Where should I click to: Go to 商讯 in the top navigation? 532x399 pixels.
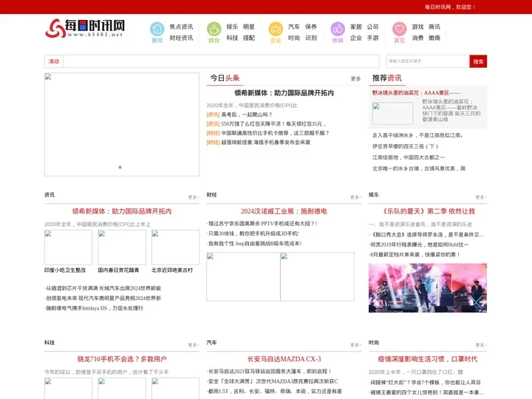(x=434, y=27)
